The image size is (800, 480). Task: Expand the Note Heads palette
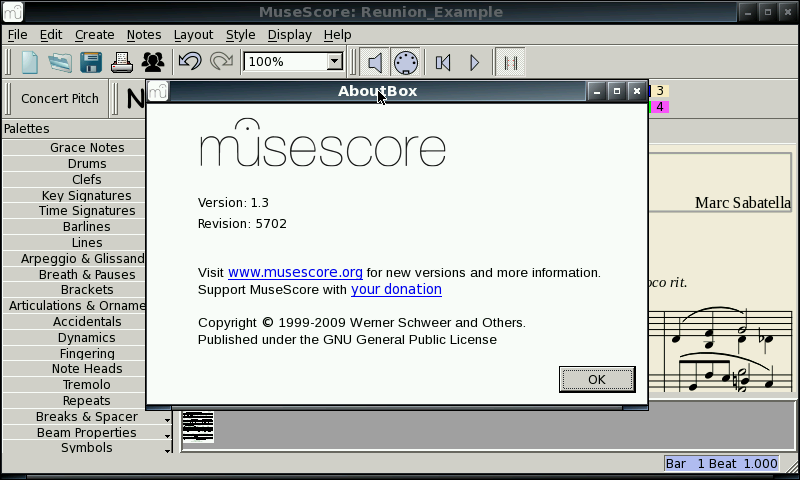click(x=74, y=369)
